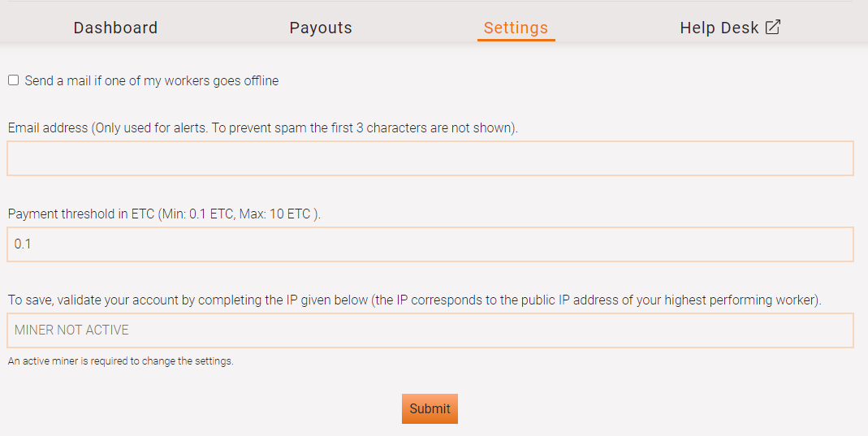Click the orange underline beneath the Settings tab
This screenshot has height=436, width=868.
pyautogui.click(x=516, y=40)
